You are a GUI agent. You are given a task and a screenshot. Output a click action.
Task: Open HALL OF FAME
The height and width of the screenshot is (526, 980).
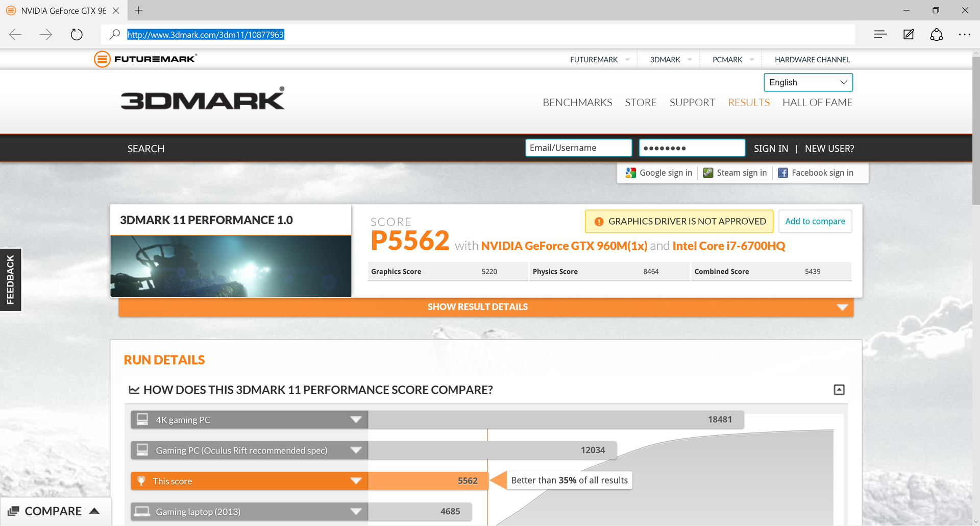[817, 103]
